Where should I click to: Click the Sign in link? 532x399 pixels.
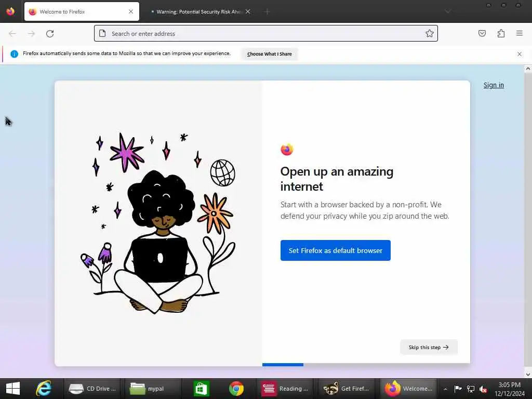pyautogui.click(x=494, y=85)
